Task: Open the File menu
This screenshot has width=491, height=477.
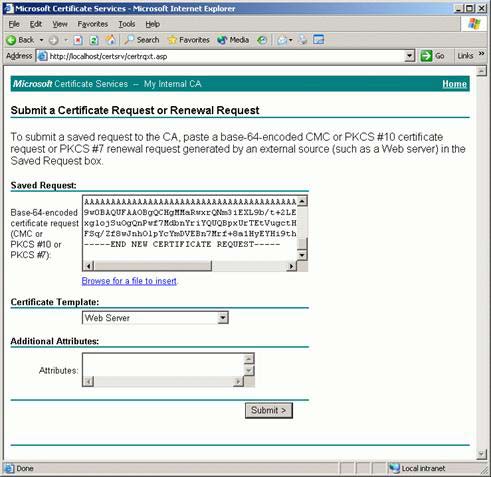Action: pyautogui.click(x=14, y=24)
